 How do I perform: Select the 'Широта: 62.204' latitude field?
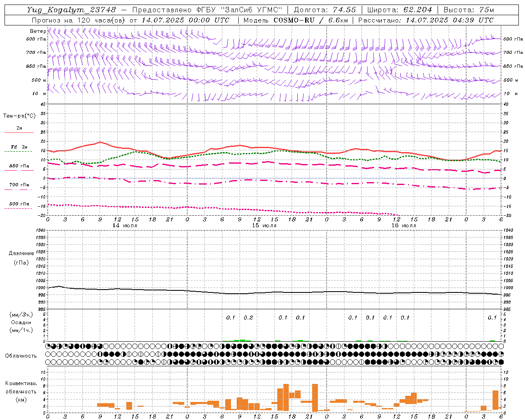pos(399,10)
